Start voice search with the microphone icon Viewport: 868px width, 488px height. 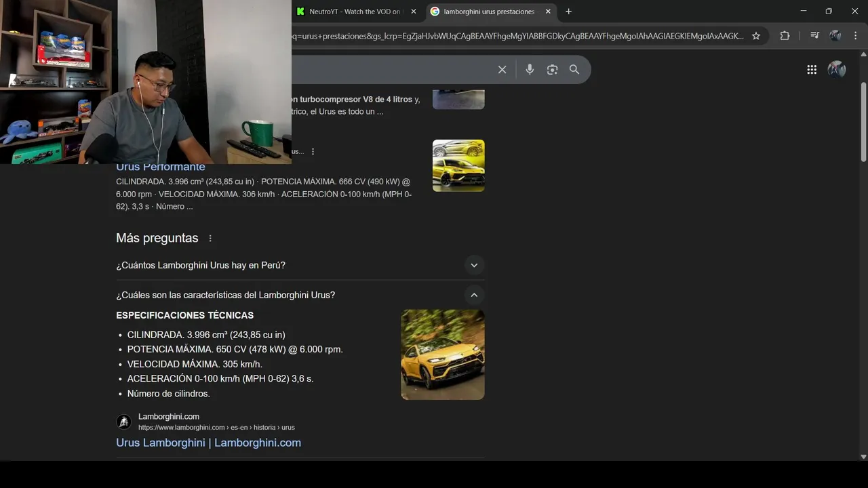click(x=530, y=69)
